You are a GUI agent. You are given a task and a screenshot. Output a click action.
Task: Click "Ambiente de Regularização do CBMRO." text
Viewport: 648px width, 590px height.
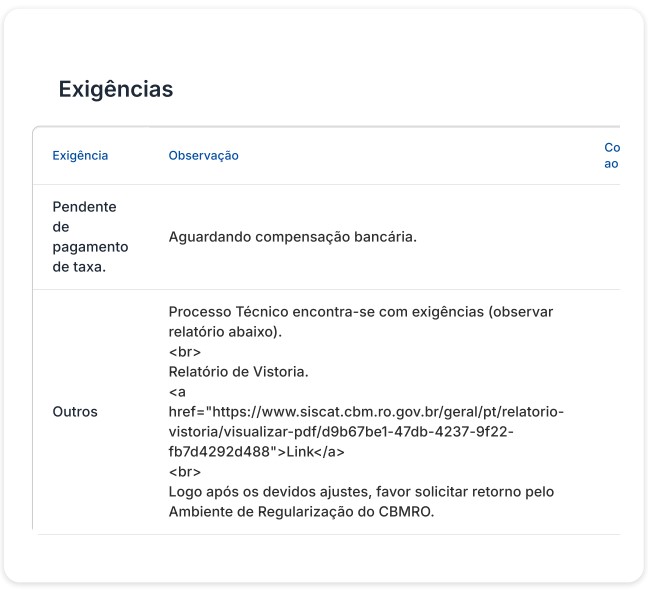pos(301,512)
